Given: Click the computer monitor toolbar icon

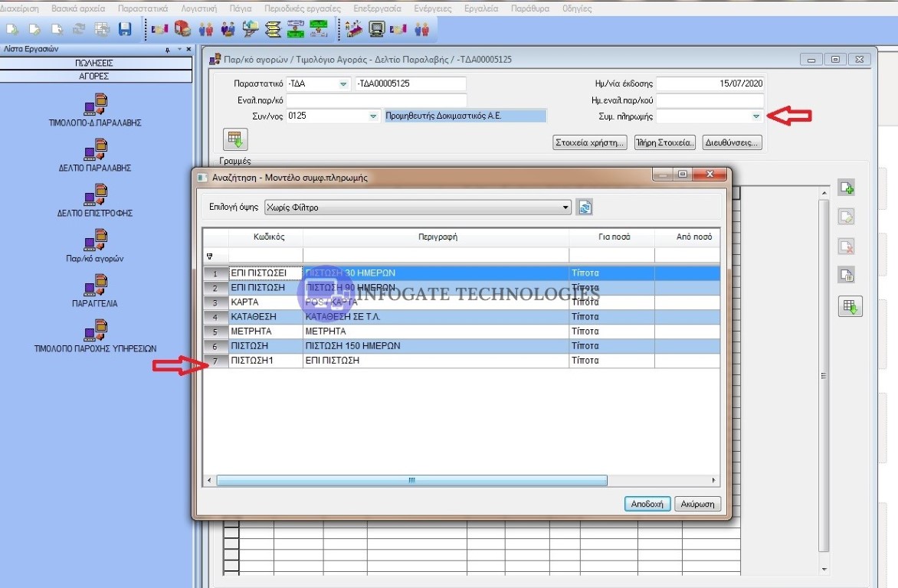Looking at the screenshot, I should tap(376, 29).
